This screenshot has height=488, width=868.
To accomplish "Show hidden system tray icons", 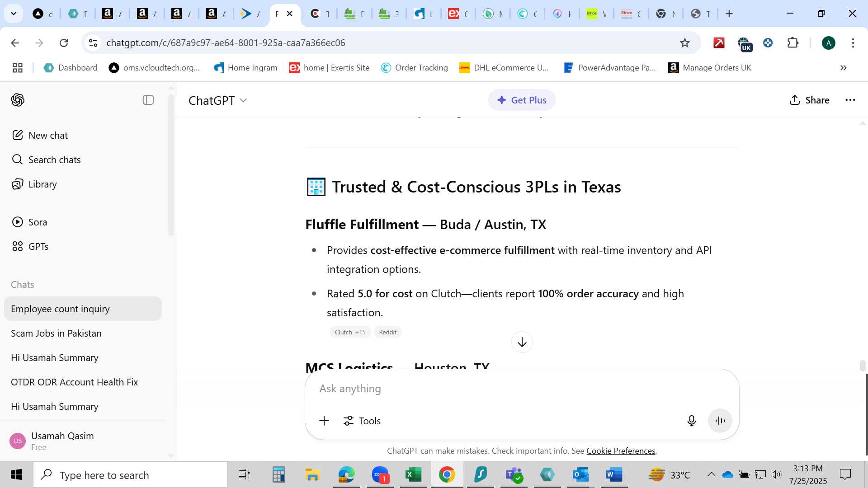I will click(711, 474).
